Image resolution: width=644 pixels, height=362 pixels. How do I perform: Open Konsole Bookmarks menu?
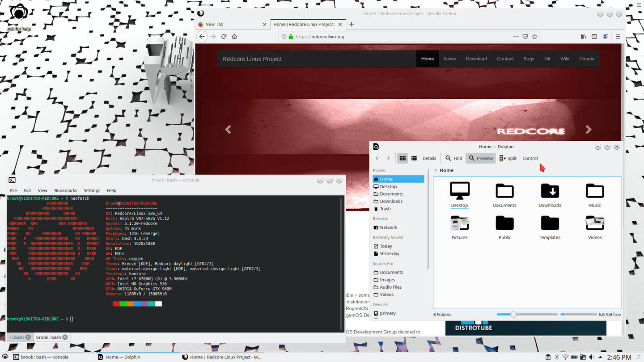(x=66, y=190)
